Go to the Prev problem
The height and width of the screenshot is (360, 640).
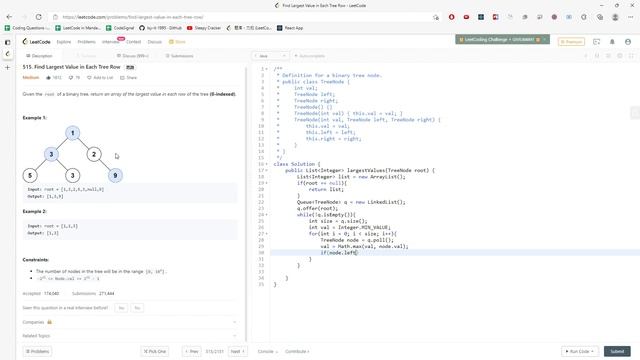point(191,351)
